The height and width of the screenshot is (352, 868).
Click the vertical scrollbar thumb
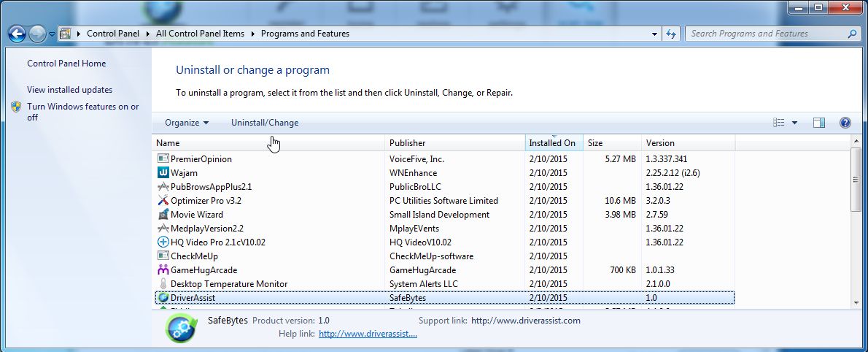click(x=856, y=179)
